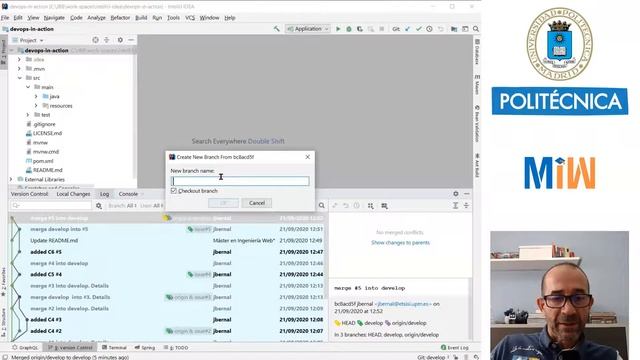Expand the resources folder

[x=36, y=106]
